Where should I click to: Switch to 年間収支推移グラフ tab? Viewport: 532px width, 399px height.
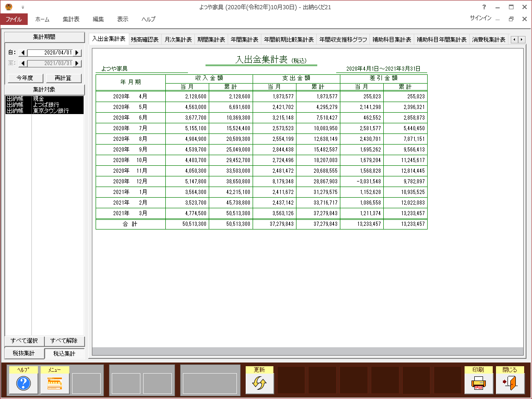[343, 40]
